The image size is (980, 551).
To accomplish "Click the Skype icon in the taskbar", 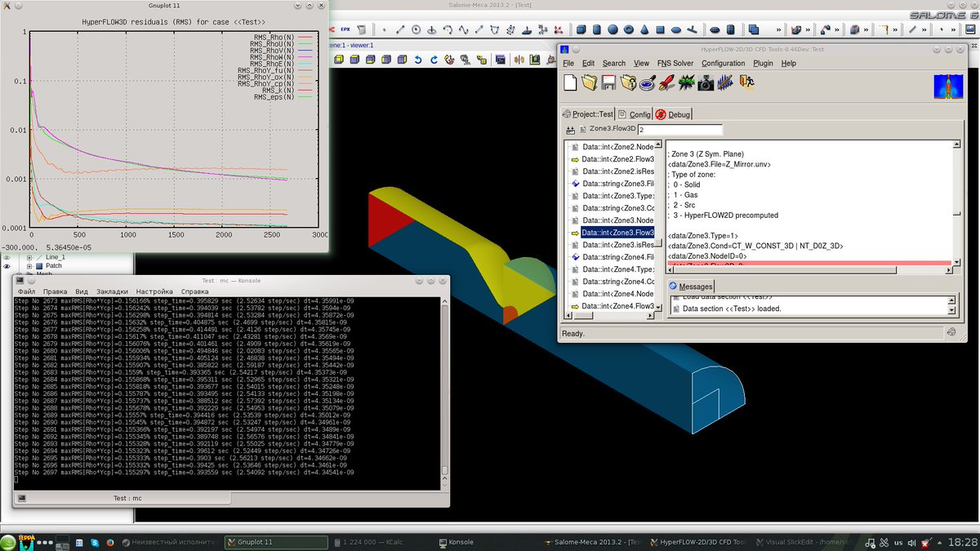I will [x=96, y=542].
